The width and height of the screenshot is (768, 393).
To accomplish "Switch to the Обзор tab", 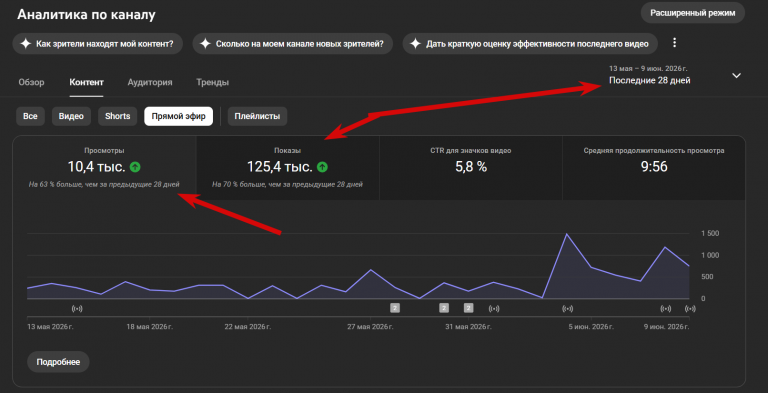I will click(31, 82).
